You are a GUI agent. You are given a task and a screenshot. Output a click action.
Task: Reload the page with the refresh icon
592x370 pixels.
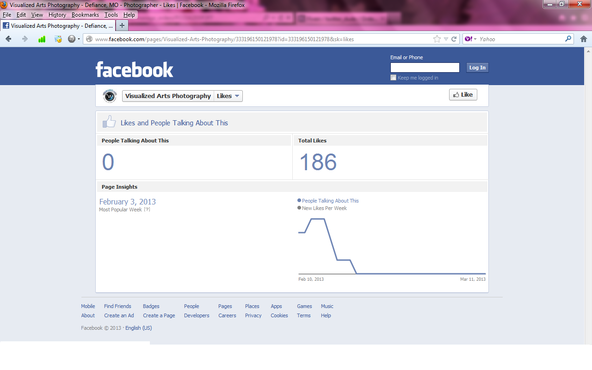coord(454,39)
